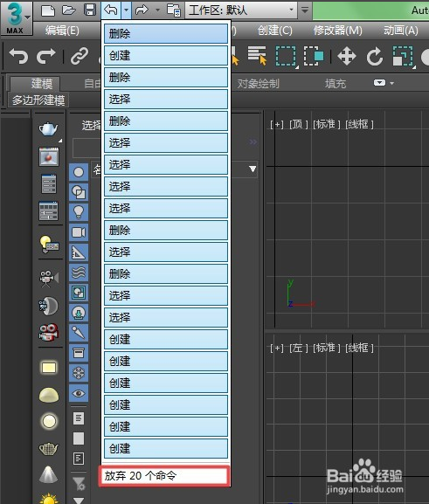Click the [顶] viewport view label
The width and height of the screenshot is (429, 504).
[299, 124]
